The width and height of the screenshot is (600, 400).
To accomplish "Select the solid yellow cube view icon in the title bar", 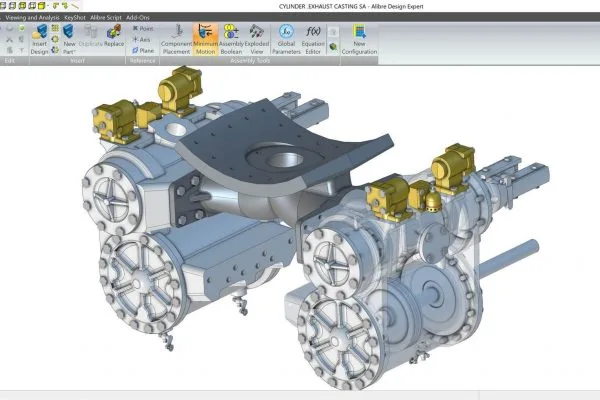I will [41, 5].
